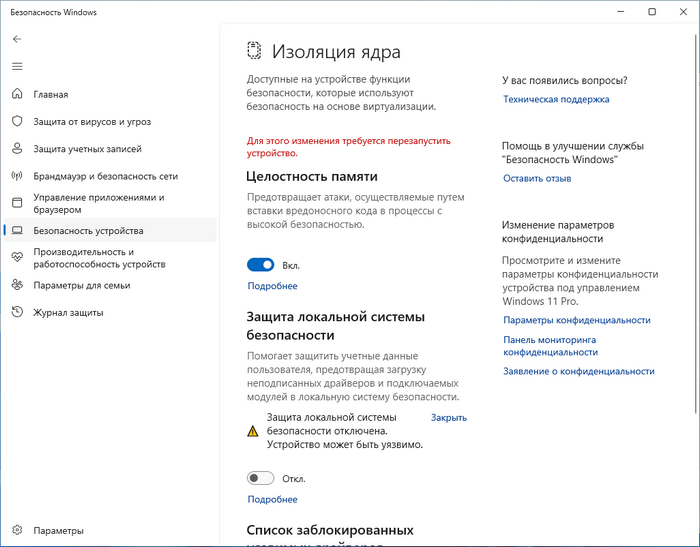Click the Оставить отзыв link
Image resolution: width=700 pixels, height=547 pixels.
pyautogui.click(x=537, y=178)
